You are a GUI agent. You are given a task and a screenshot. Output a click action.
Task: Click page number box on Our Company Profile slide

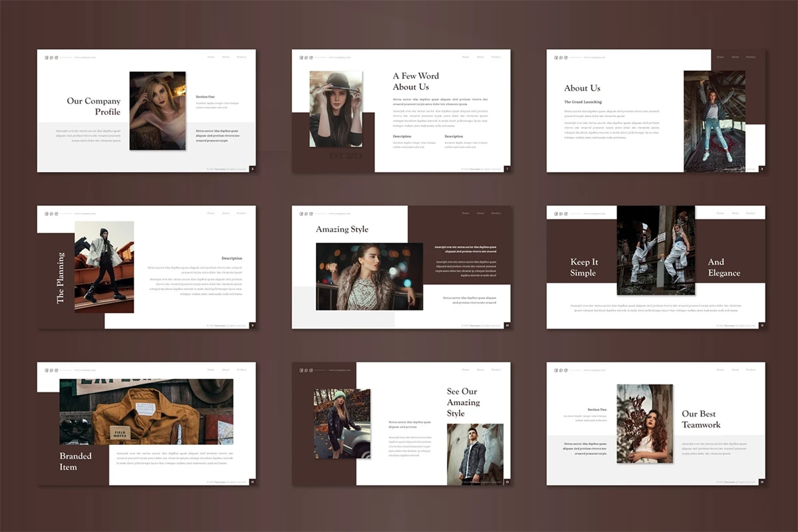(252, 169)
